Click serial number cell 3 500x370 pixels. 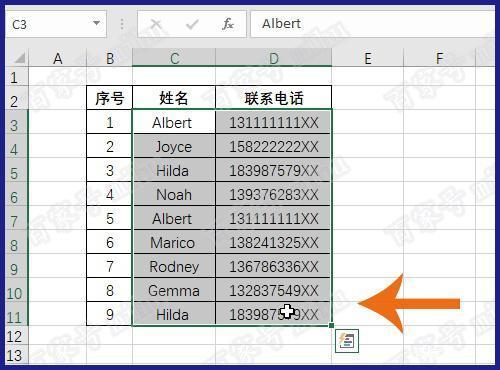(110, 170)
